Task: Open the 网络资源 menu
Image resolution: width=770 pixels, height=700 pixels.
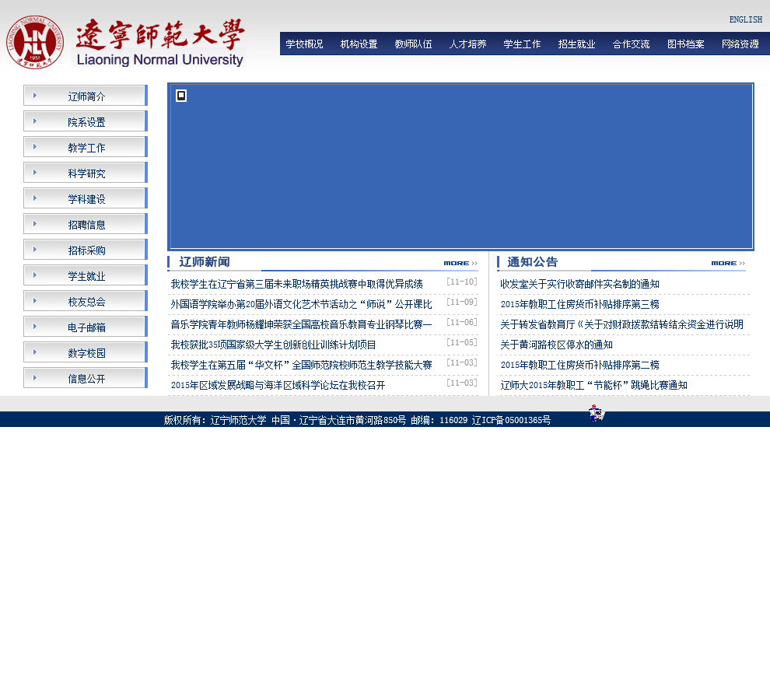Action: (740, 44)
